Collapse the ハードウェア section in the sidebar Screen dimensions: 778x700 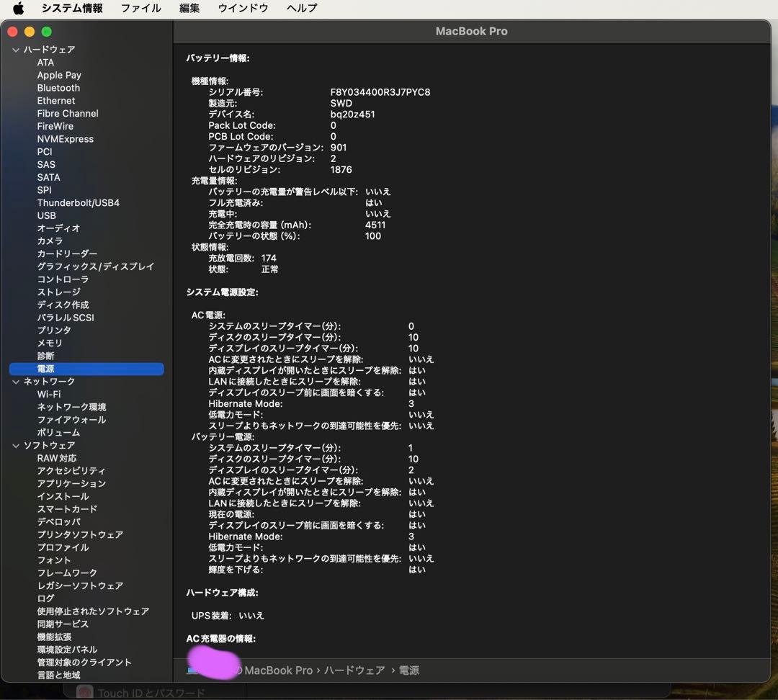pyautogui.click(x=15, y=49)
